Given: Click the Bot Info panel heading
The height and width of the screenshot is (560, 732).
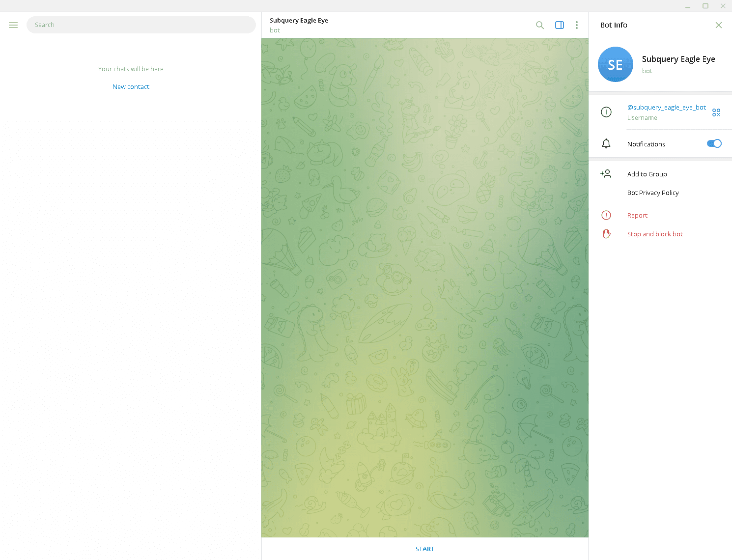Looking at the screenshot, I should 614,25.
